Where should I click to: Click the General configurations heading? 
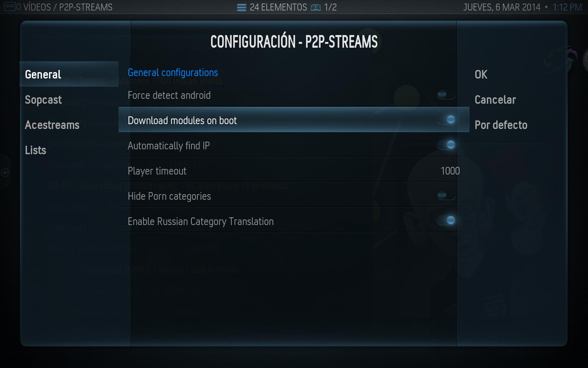pyautogui.click(x=173, y=73)
